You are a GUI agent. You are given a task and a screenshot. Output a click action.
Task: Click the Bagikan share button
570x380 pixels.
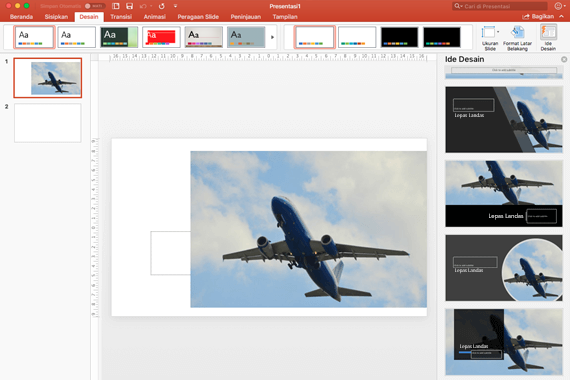click(538, 17)
